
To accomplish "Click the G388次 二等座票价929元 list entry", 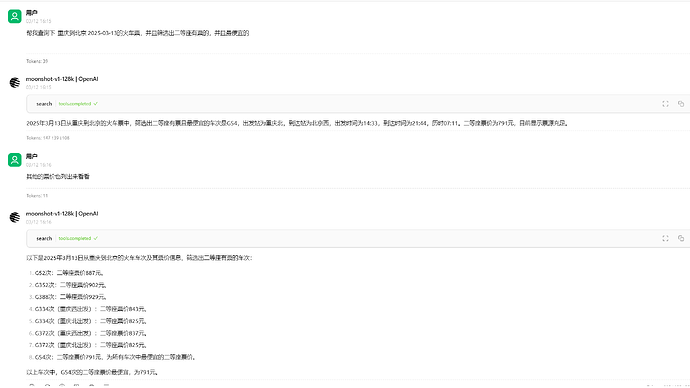I will (x=71, y=297).
